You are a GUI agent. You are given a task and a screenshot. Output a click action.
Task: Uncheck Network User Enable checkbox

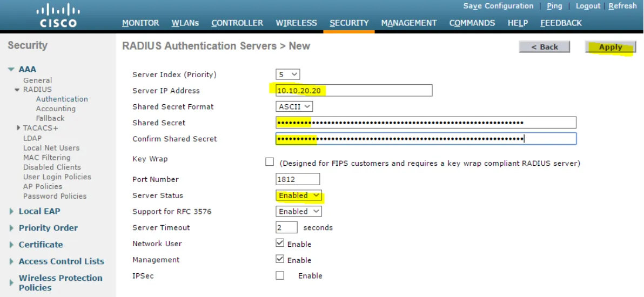pyautogui.click(x=280, y=243)
